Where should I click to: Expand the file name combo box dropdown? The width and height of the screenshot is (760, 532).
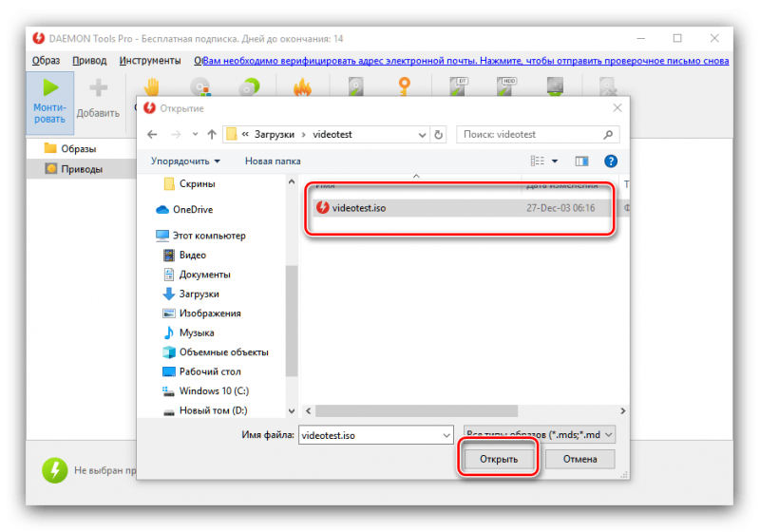tap(446, 435)
